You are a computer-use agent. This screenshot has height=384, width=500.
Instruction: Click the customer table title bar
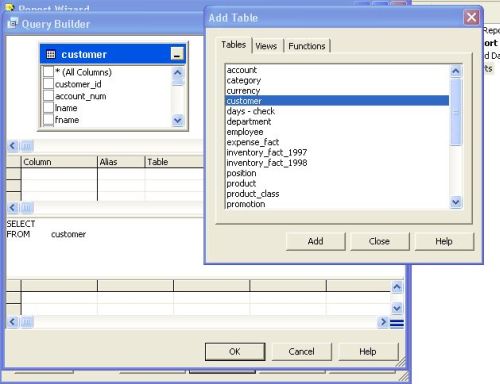[x=113, y=54]
